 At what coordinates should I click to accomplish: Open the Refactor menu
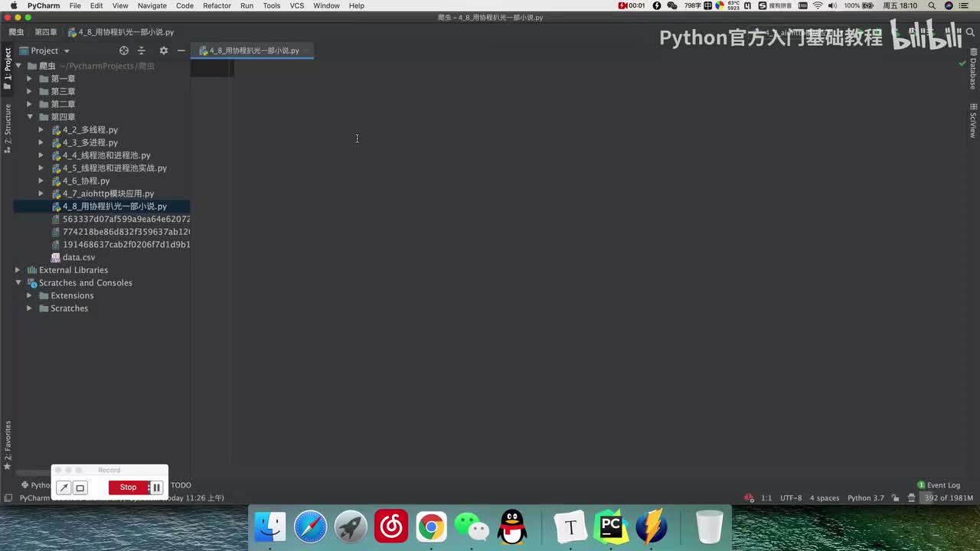coord(217,5)
